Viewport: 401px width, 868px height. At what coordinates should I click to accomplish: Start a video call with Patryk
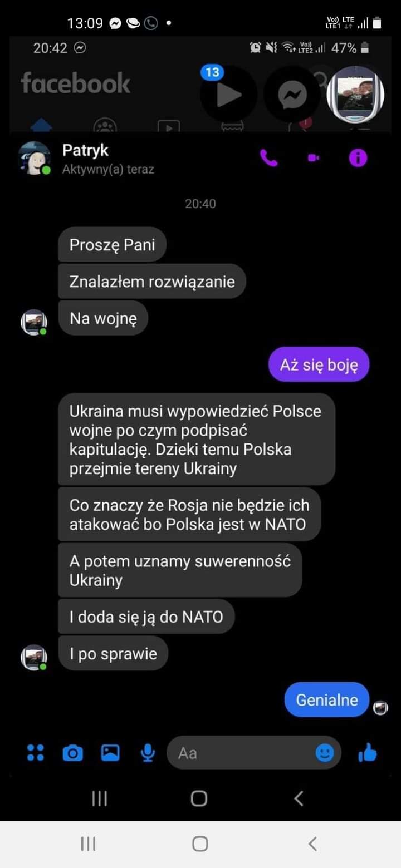pos(314,159)
